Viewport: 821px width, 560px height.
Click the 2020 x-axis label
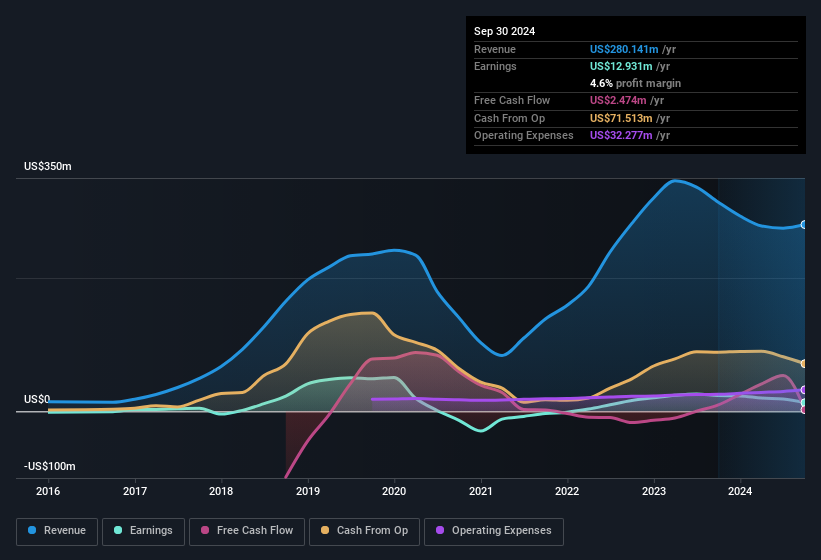pos(394,491)
